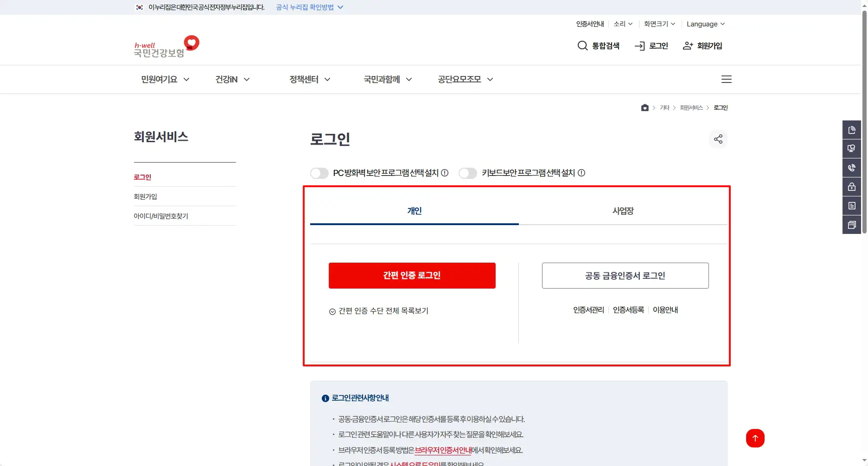This screenshot has width=868, height=466.
Task: Open the 이용안내 link
Action: click(665, 310)
